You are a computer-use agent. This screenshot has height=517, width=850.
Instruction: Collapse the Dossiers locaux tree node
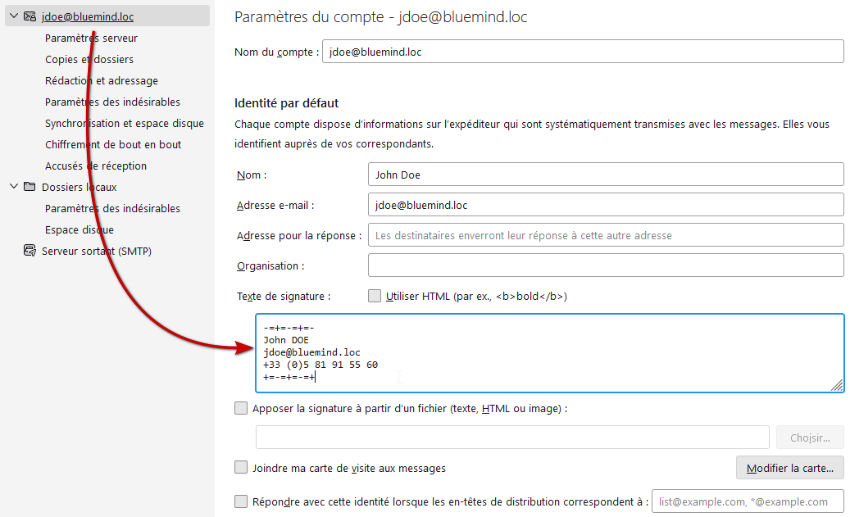(13, 187)
